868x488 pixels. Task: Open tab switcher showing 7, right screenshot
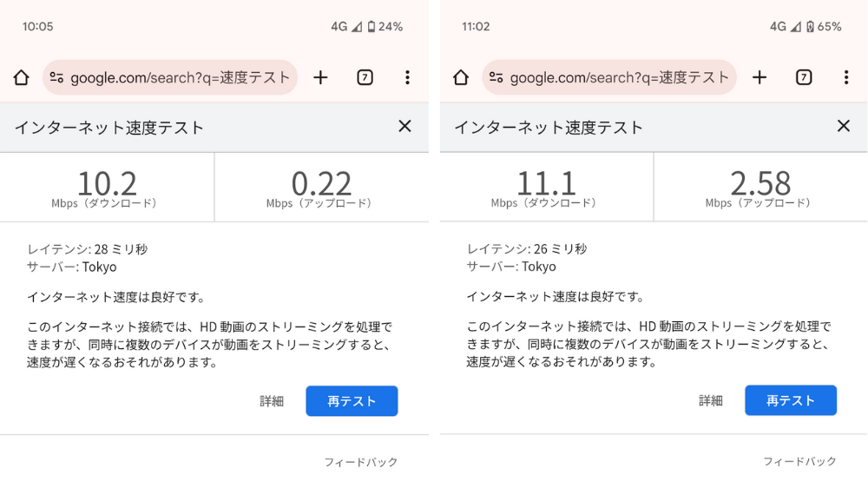pyautogui.click(x=804, y=77)
